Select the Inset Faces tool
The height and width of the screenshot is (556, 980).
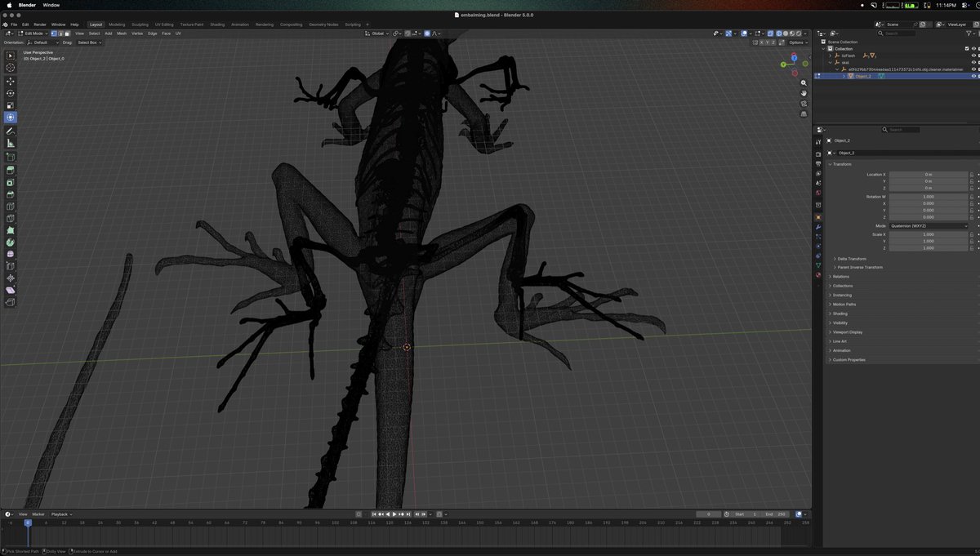[x=11, y=182]
